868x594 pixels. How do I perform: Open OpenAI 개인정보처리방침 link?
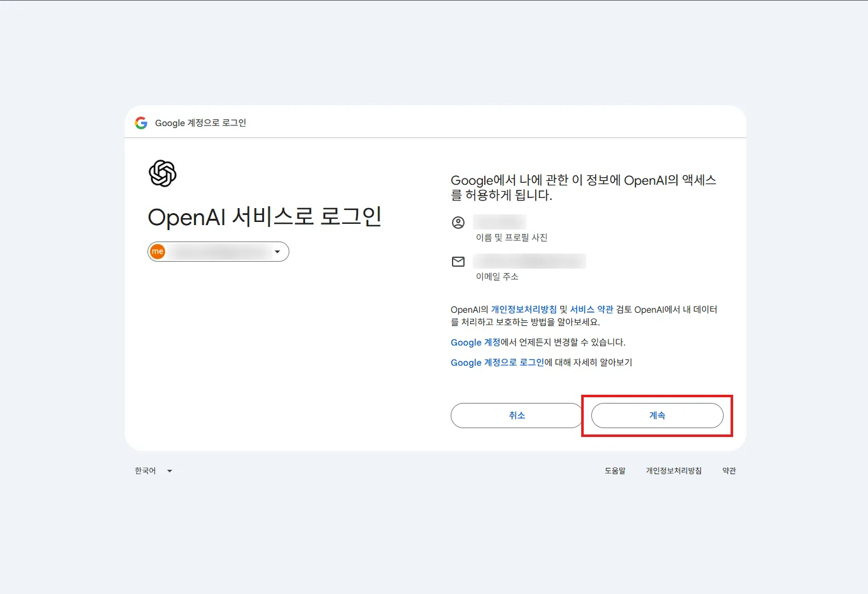[524, 310]
